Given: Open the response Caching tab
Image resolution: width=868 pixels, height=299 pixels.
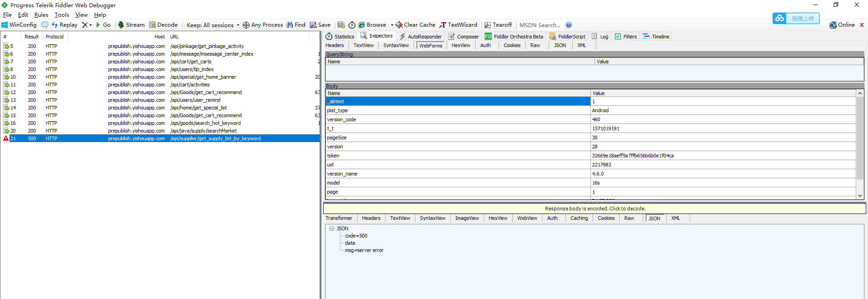Looking at the screenshot, I should click(579, 218).
